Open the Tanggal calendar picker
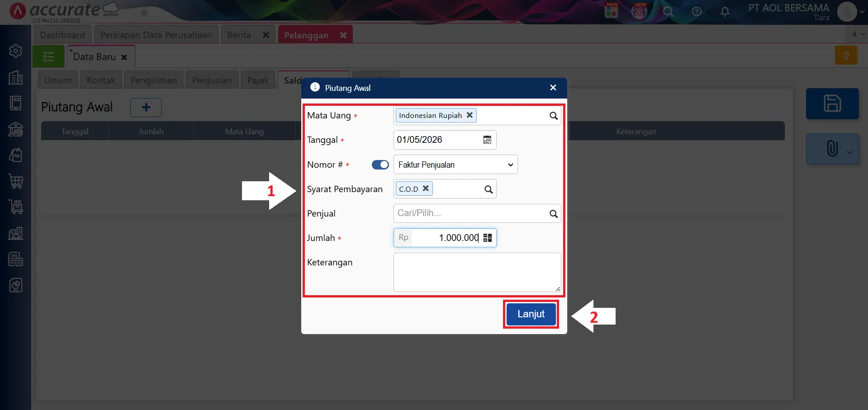Screen dimensions: 868x410 click(x=487, y=140)
